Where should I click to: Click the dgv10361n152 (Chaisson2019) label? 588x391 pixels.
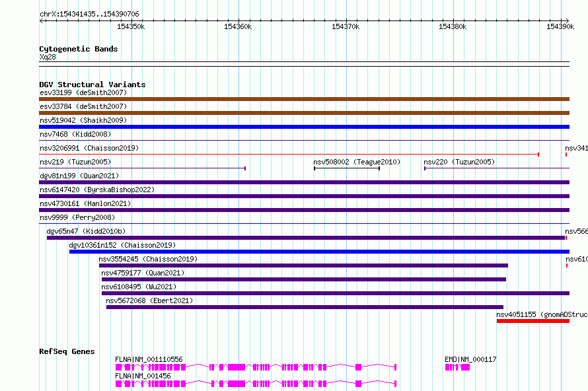pos(122,245)
